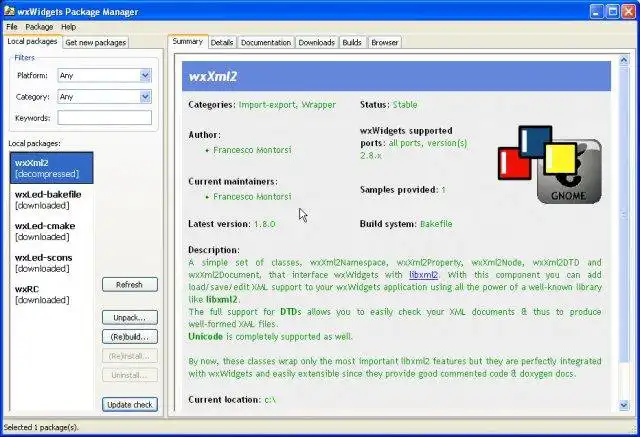
Task: Open the Details tab
Action: coord(222,42)
